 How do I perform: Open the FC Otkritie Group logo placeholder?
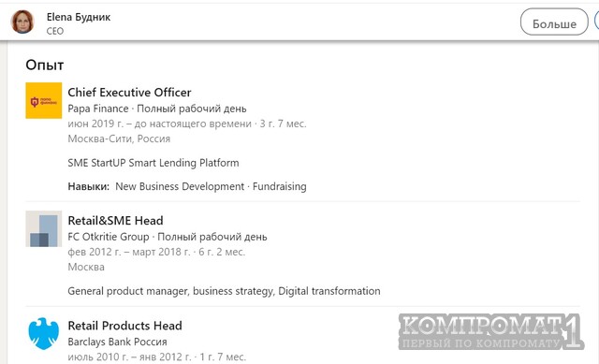coord(44,229)
